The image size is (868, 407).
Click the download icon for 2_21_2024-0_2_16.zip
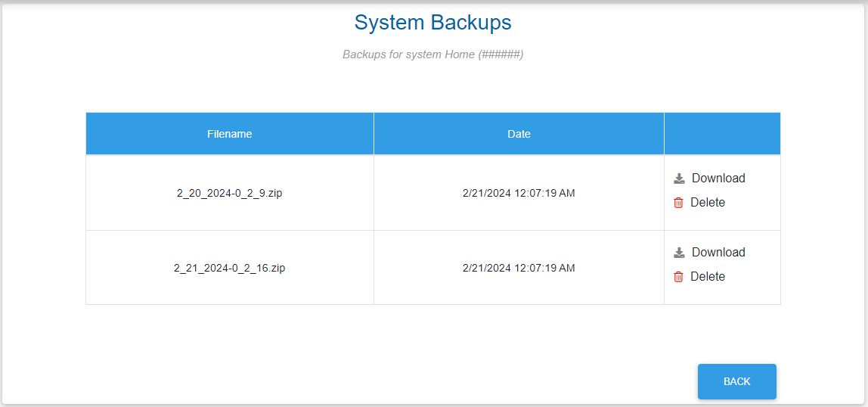click(x=679, y=253)
